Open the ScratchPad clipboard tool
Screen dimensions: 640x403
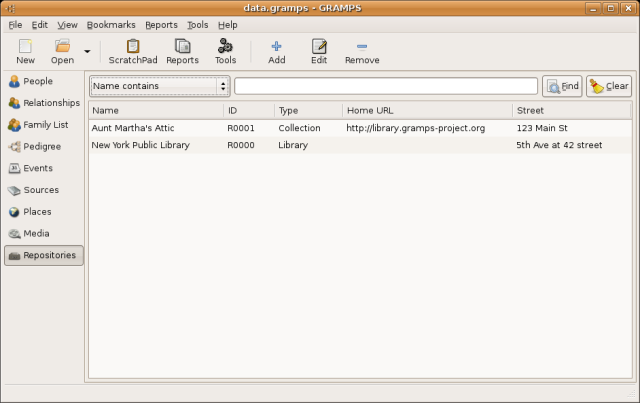(133, 51)
